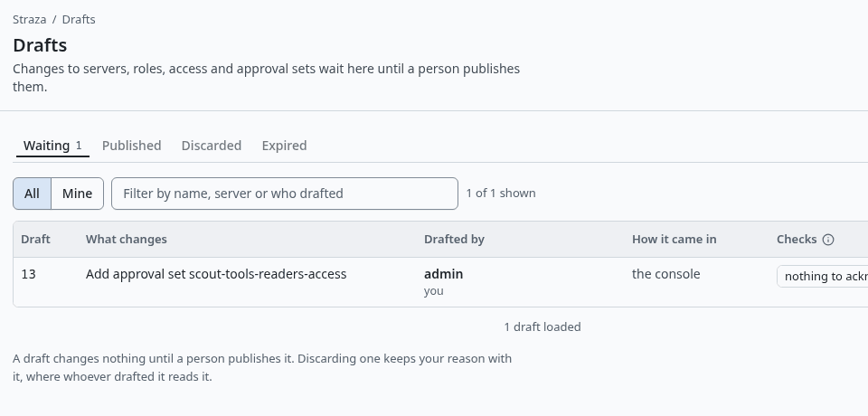
Task: Click the 'Drafted by' column header
Action: click(454, 240)
